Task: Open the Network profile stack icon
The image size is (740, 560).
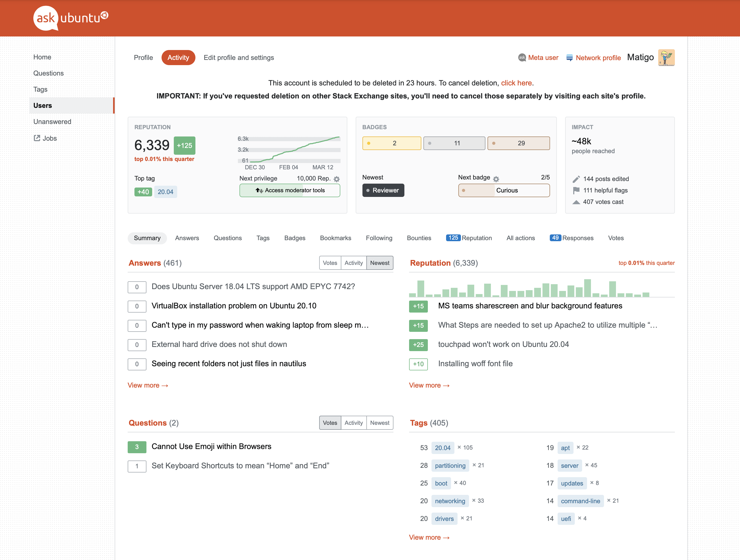Action: [x=569, y=58]
